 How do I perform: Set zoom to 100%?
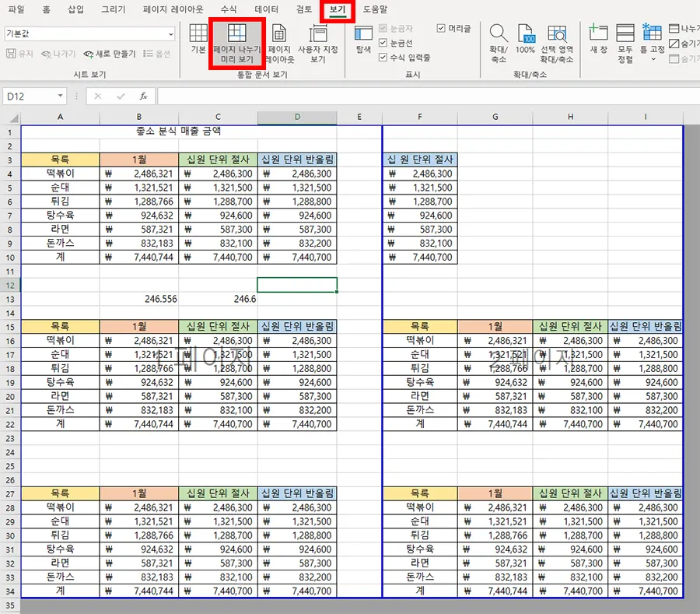[x=525, y=39]
